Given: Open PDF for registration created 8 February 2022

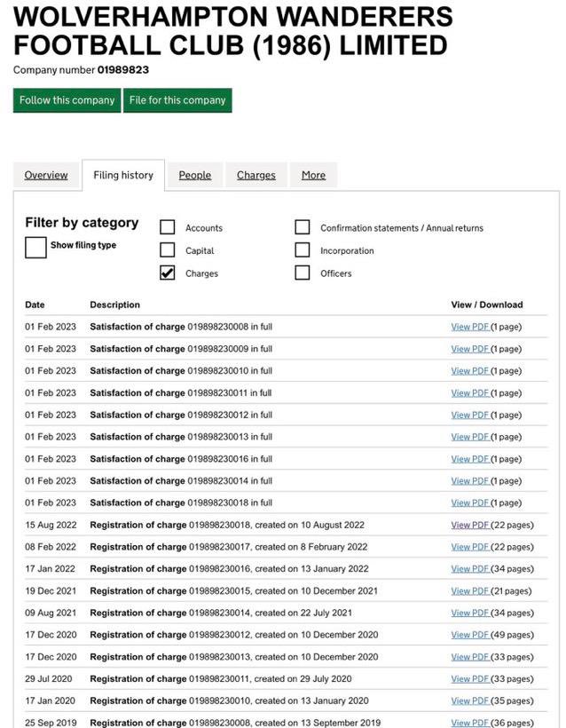Looking at the screenshot, I should (470, 547).
